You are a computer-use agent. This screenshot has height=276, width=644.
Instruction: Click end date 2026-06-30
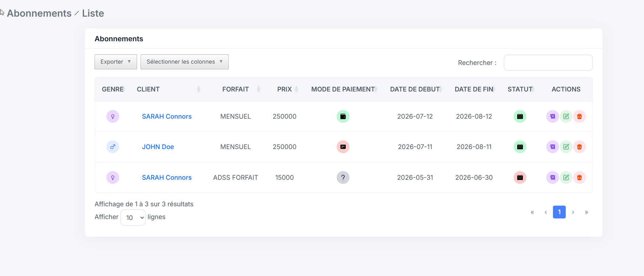tap(474, 177)
